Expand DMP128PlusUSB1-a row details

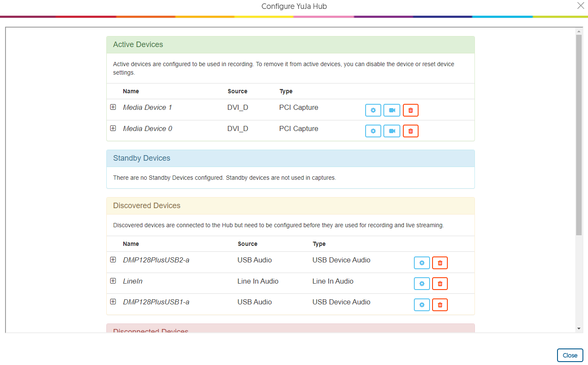coord(113,301)
